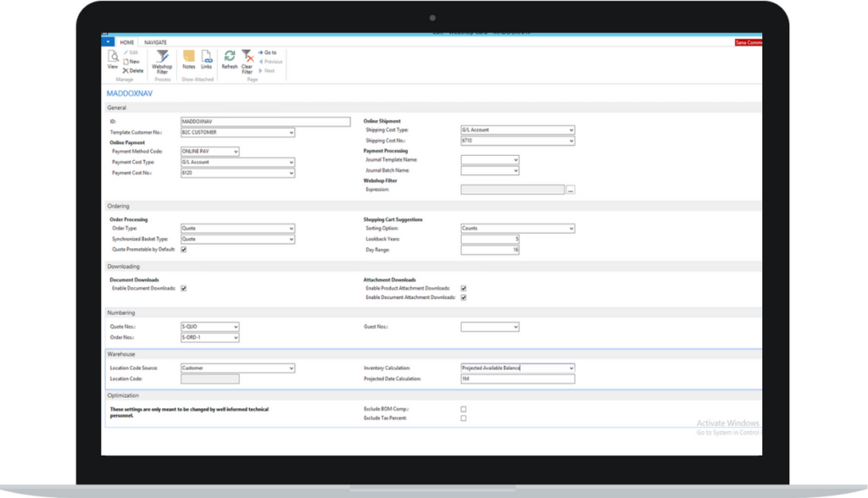Click Go to in the Page group
Screen dimensions: 868x498
click(267, 53)
